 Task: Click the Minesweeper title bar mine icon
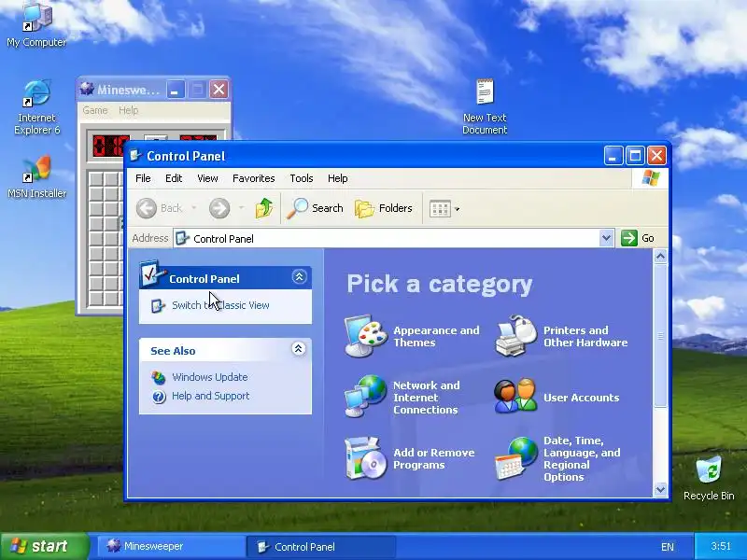[x=87, y=89]
